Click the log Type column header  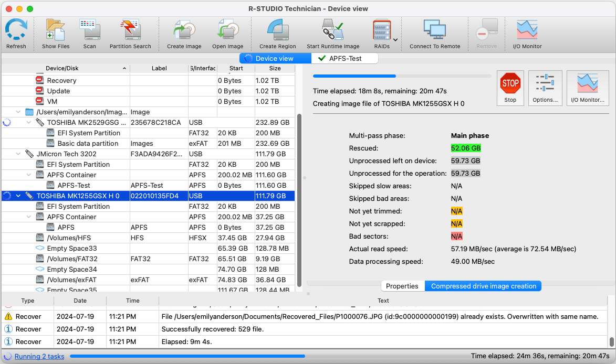tap(27, 301)
